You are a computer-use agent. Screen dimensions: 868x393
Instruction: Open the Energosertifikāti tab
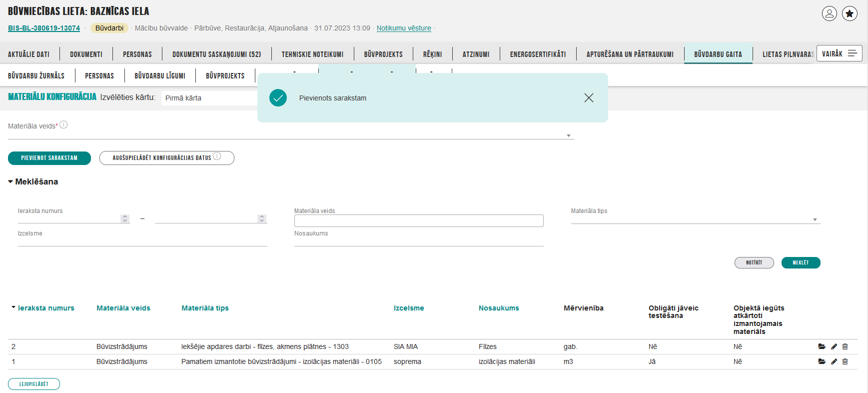[538, 54]
